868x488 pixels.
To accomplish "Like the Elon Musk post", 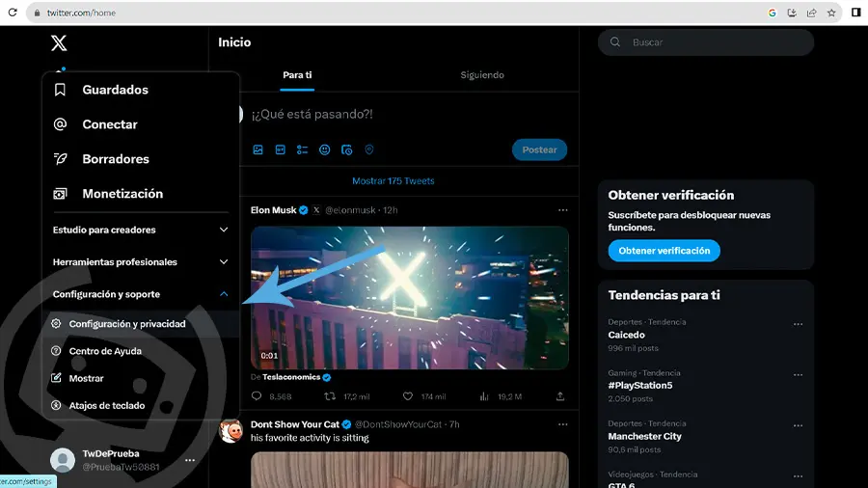I will click(x=408, y=396).
